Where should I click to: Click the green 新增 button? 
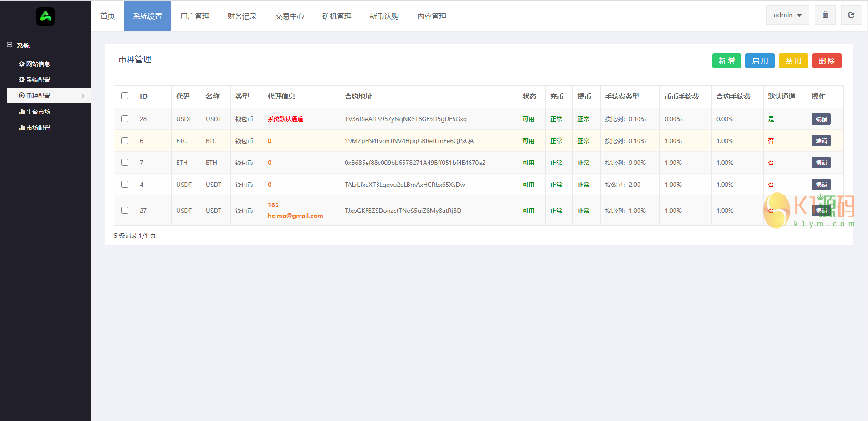click(726, 61)
